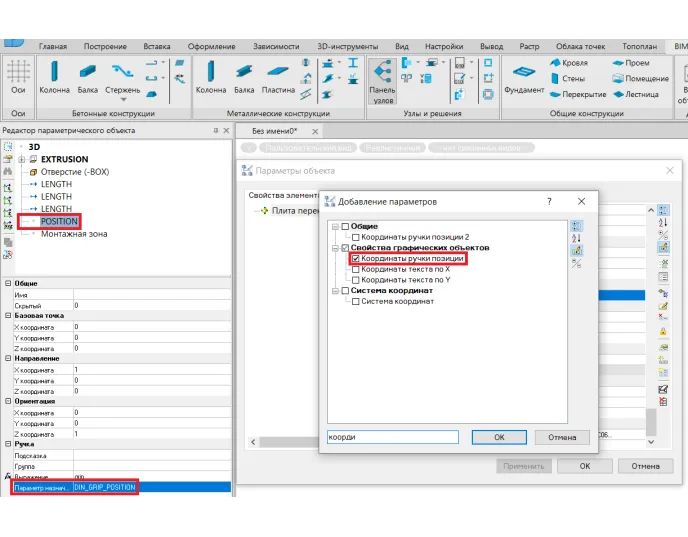Image resolution: width=688 pixels, height=537 pixels.
Task: Open the Облака точек ribbon tab
Action: (x=580, y=46)
